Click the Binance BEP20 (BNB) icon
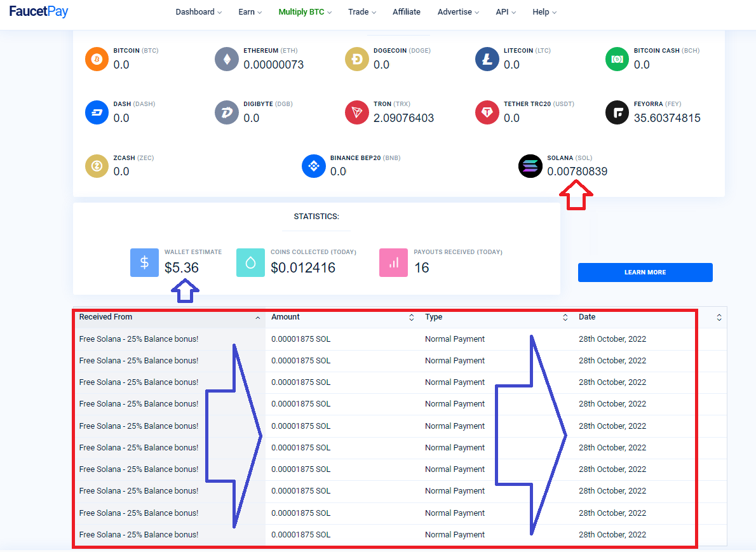 (314, 166)
